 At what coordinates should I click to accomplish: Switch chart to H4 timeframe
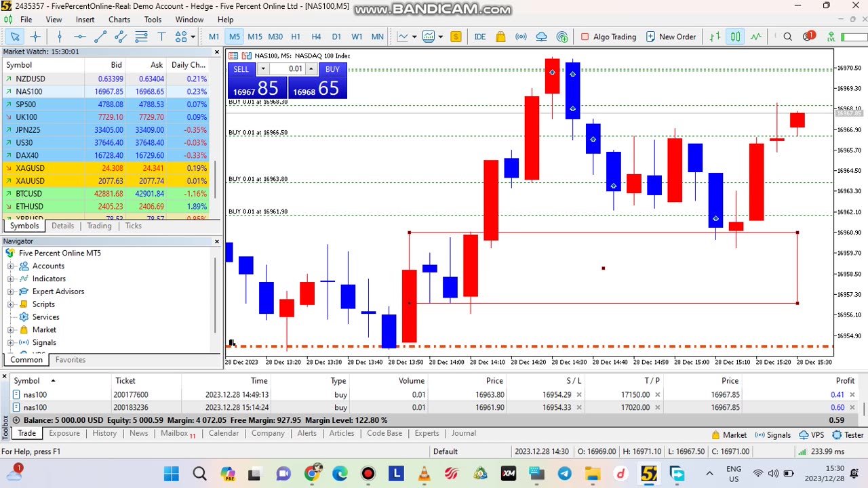(x=316, y=37)
